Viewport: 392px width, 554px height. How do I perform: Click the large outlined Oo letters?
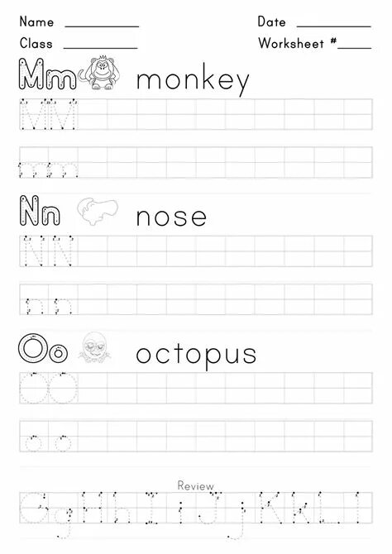(x=43, y=349)
